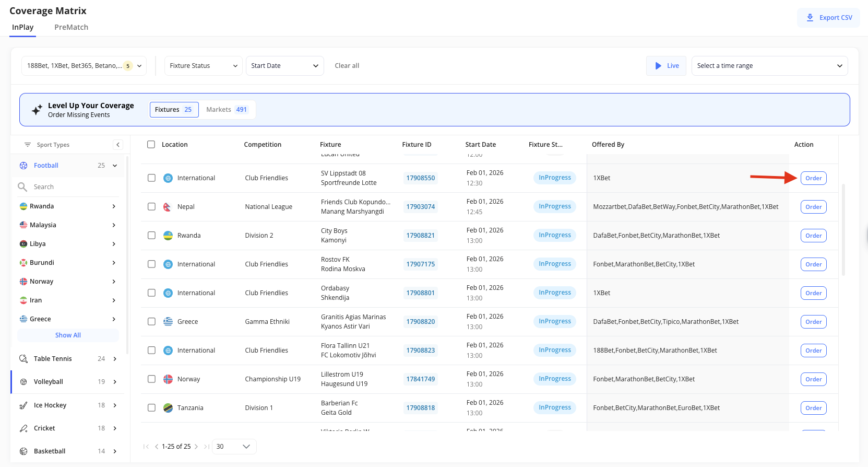Open the Fixture Status dropdown

tap(203, 66)
